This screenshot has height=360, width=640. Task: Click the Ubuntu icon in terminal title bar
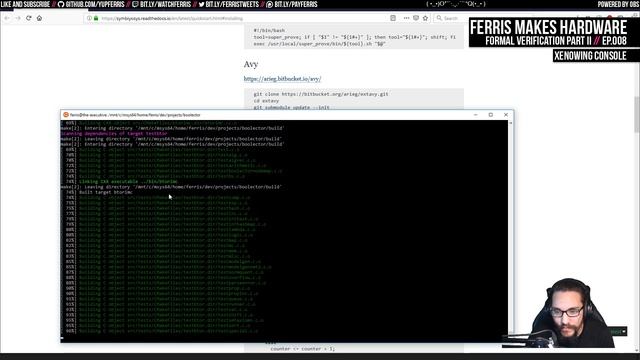click(66, 115)
